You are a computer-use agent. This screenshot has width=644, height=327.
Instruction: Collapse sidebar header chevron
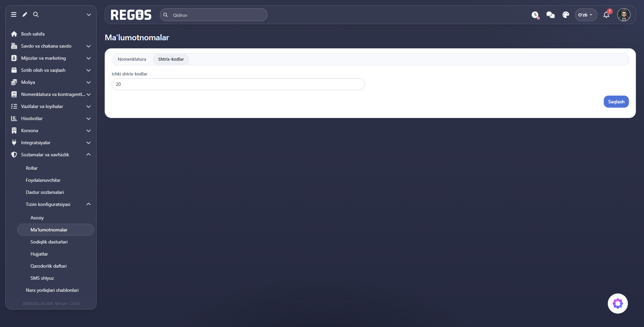pyautogui.click(x=89, y=14)
